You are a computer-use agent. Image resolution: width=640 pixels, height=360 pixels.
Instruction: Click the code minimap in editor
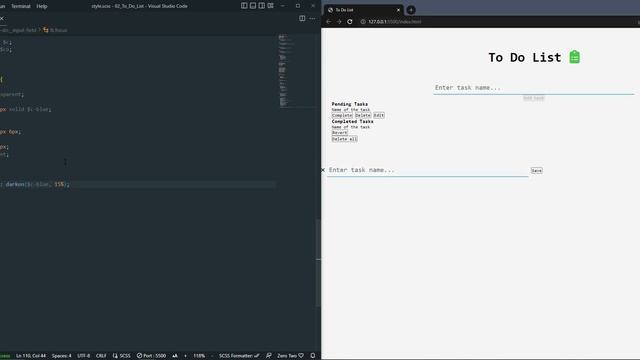point(285,70)
